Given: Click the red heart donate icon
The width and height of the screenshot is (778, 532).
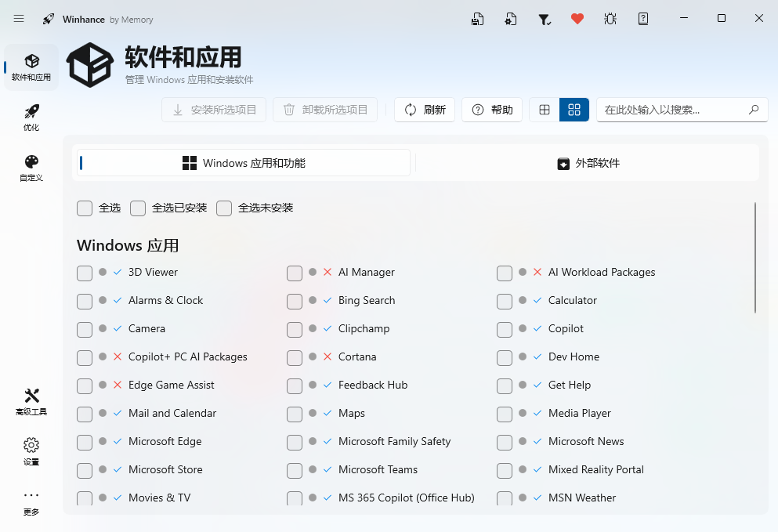Looking at the screenshot, I should pos(577,19).
